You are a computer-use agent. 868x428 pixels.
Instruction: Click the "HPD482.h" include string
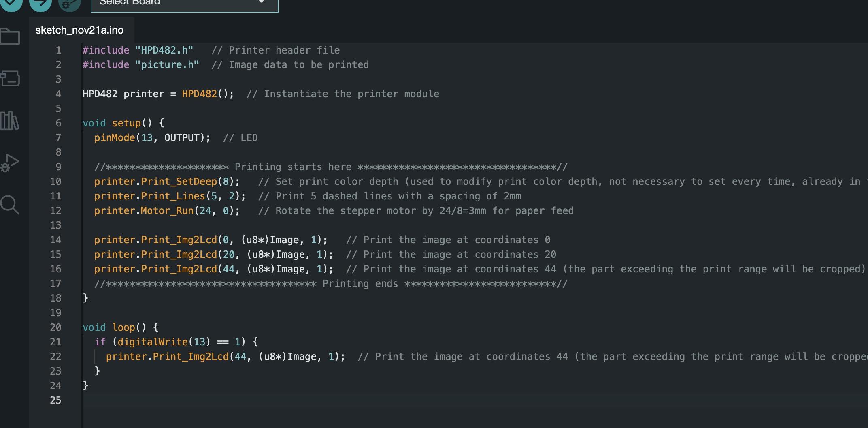point(164,50)
